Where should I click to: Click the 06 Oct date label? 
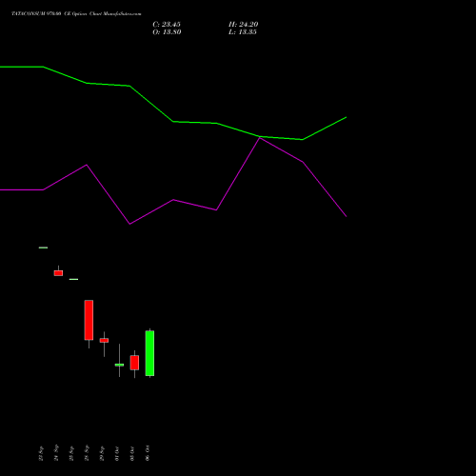tap(148, 453)
